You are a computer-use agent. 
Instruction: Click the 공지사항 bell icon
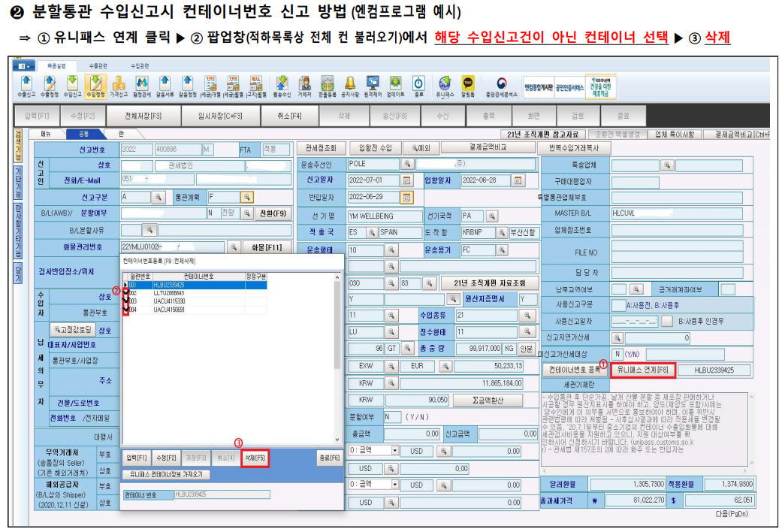350,86
